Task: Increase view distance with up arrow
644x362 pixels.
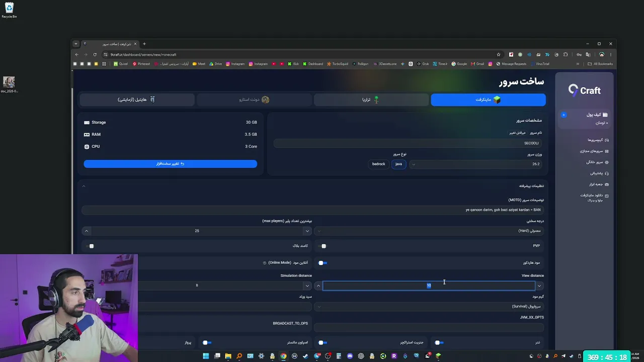Action: coord(318,286)
